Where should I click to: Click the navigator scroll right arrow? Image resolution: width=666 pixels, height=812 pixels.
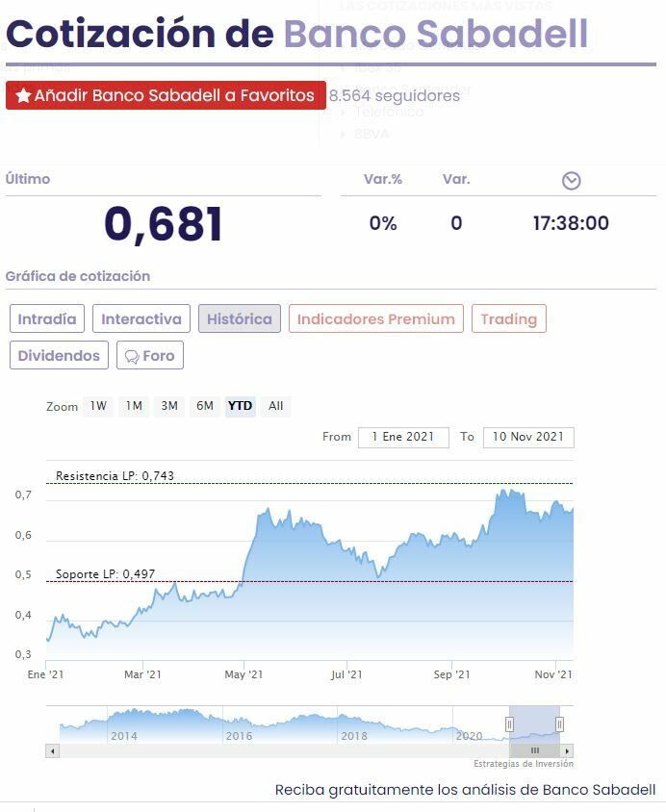point(568,750)
